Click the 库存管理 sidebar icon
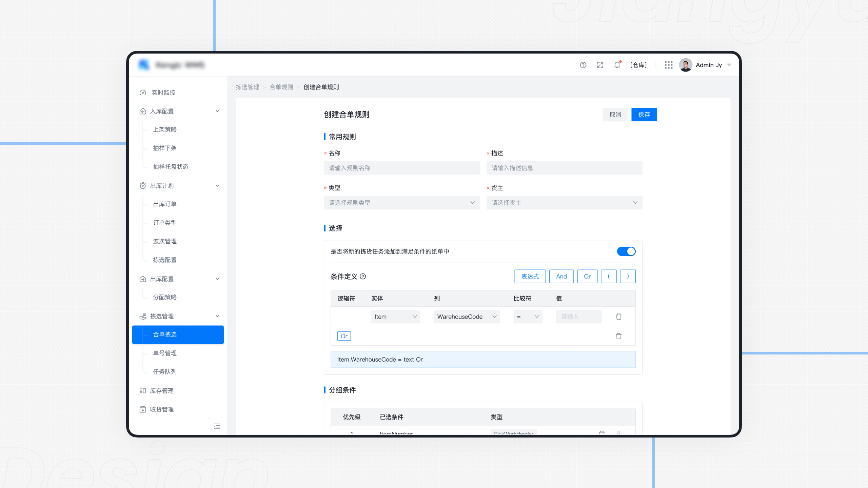 coord(143,390)
